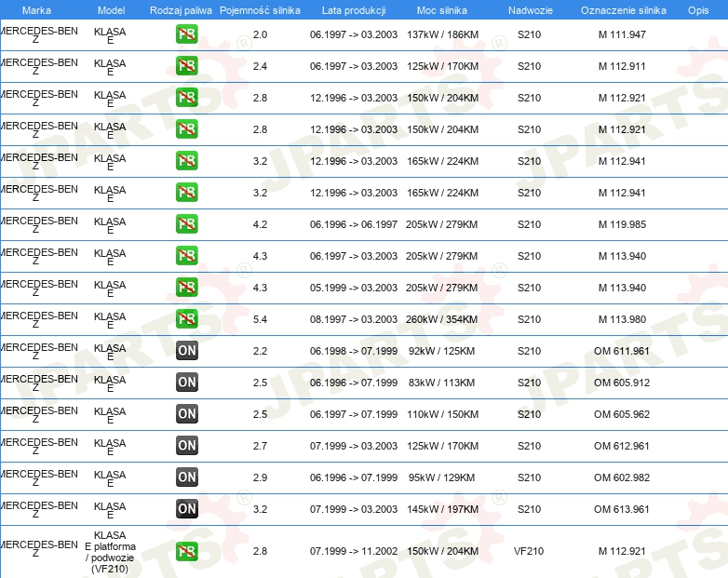728x578 pixels.
Task: Select petrol icon for 4.2 M 119.985 engine
Action: click(x=186, y=224)
